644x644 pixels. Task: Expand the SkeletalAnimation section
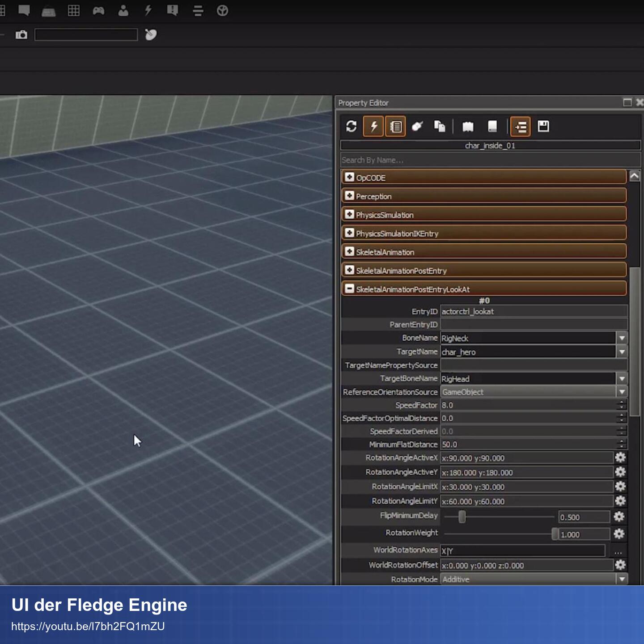(x=350, y=252)
